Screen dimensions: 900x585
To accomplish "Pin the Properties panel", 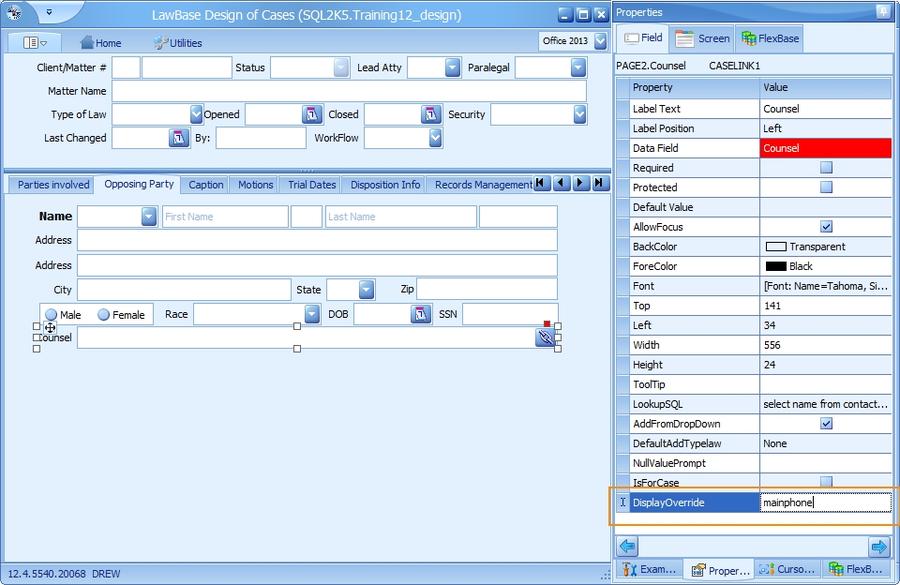I will click(x=883, y=11).
